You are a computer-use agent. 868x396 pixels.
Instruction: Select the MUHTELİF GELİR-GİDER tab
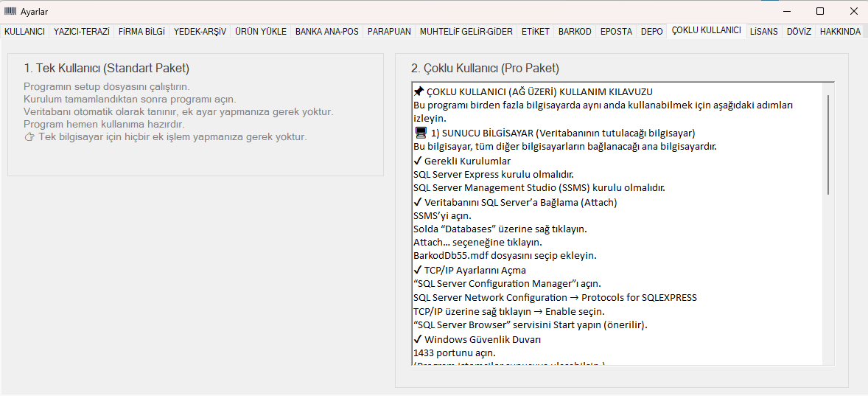click(x=466, y=32)
